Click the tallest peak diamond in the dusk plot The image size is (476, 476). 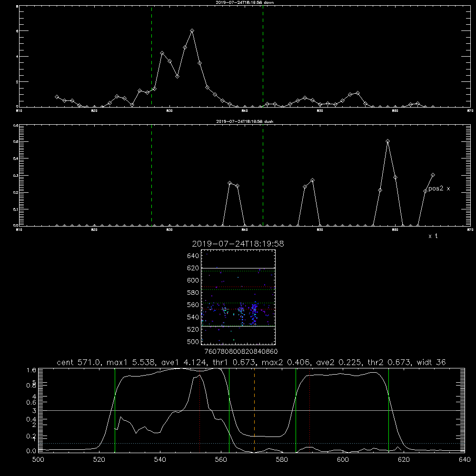387,141
